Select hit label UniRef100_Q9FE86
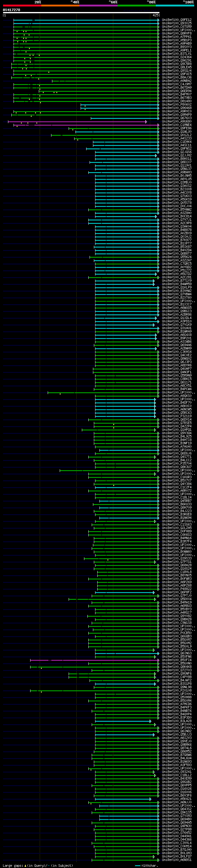This screenshot has width=197, height=868. (x=177, y=128)
